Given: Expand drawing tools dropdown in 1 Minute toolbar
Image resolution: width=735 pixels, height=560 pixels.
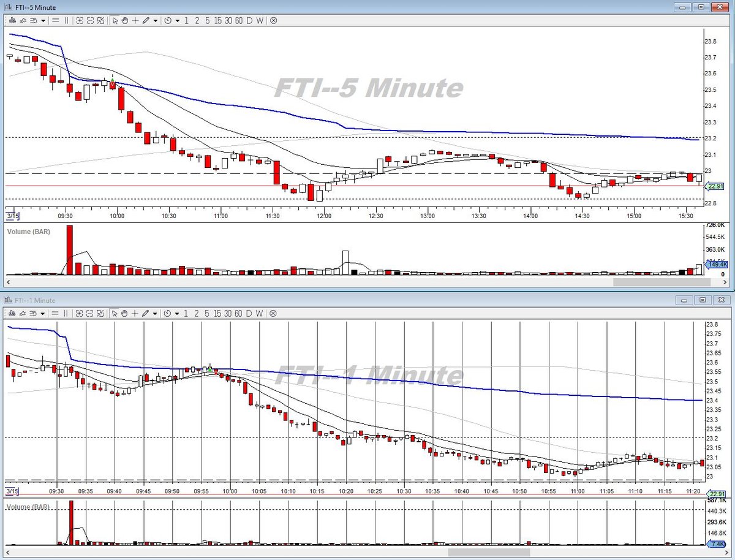Looking at the screenshot, I should tap(156, 313).
